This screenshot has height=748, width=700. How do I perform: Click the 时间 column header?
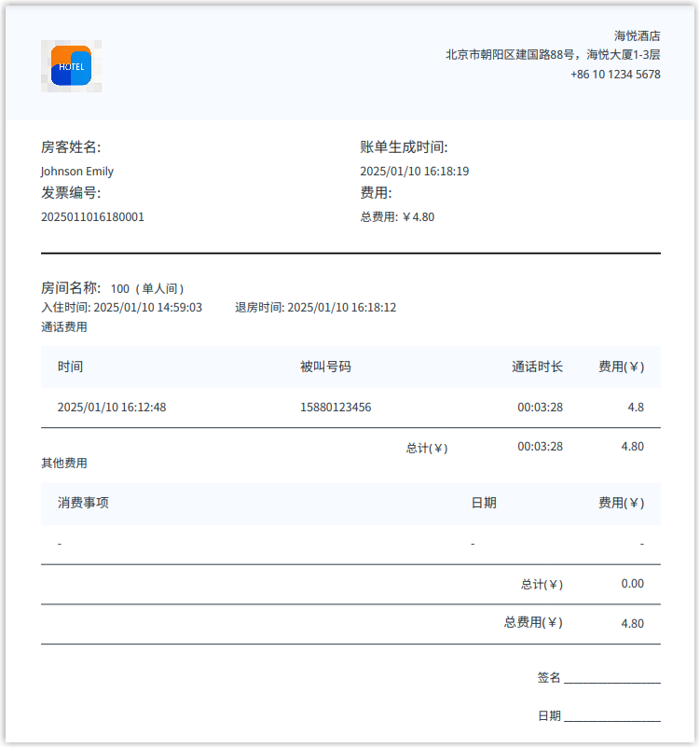click(70, 367)
